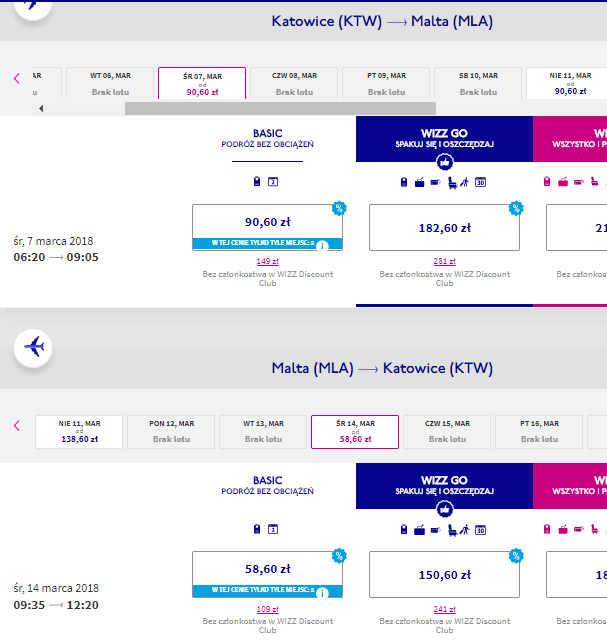Click thumbs-up icon on return WIZZ GO header
Image resolution: width=607 pixels, height=640 pixels.
pos(445,509)
